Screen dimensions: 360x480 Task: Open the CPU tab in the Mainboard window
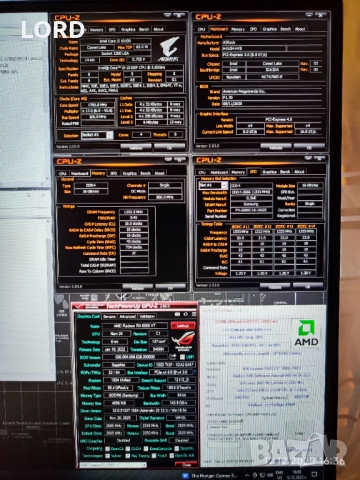point(201,29)
